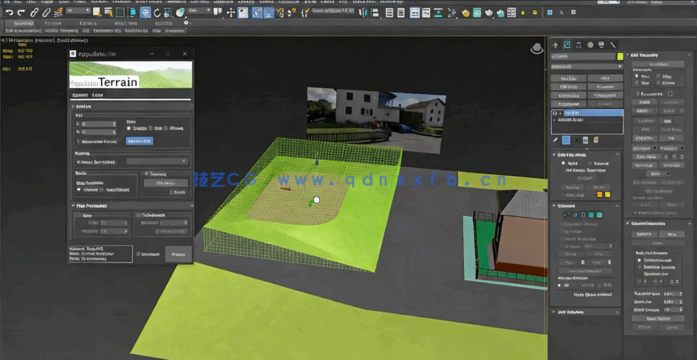The image size is (697, 360).
Task: Click the Terrain banner image in dialog
Action: click(131, 75)
